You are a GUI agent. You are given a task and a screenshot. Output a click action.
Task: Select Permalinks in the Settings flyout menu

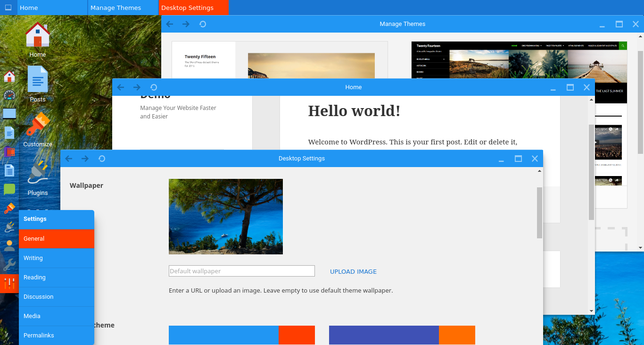pos(57,336)
